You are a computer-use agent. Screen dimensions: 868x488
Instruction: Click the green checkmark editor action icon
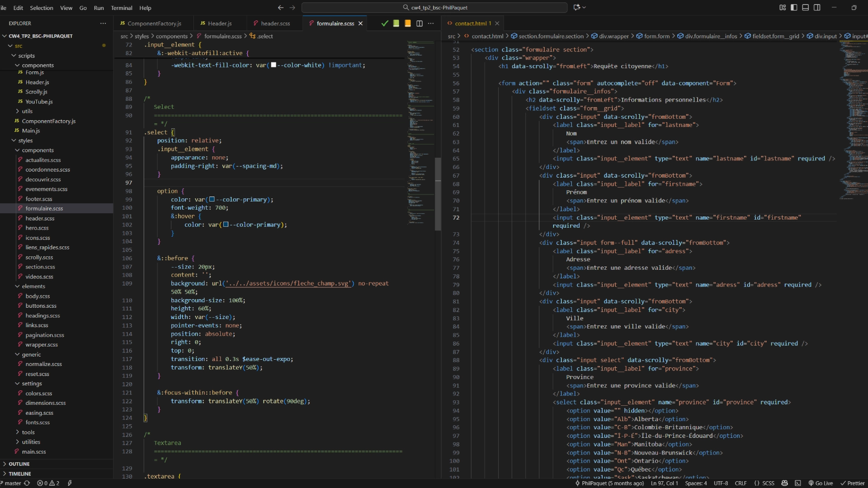385,23
